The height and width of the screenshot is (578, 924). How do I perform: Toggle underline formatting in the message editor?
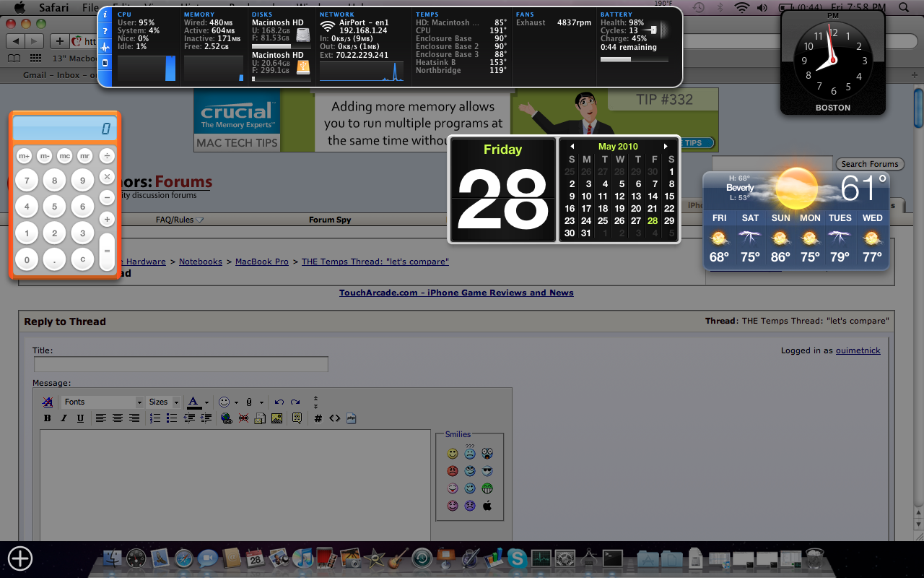80,418
